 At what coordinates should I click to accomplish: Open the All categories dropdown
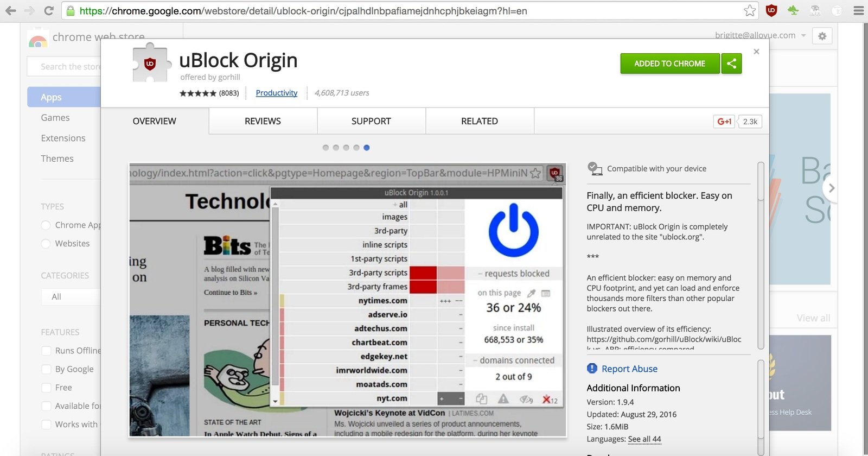click(71, 297)
